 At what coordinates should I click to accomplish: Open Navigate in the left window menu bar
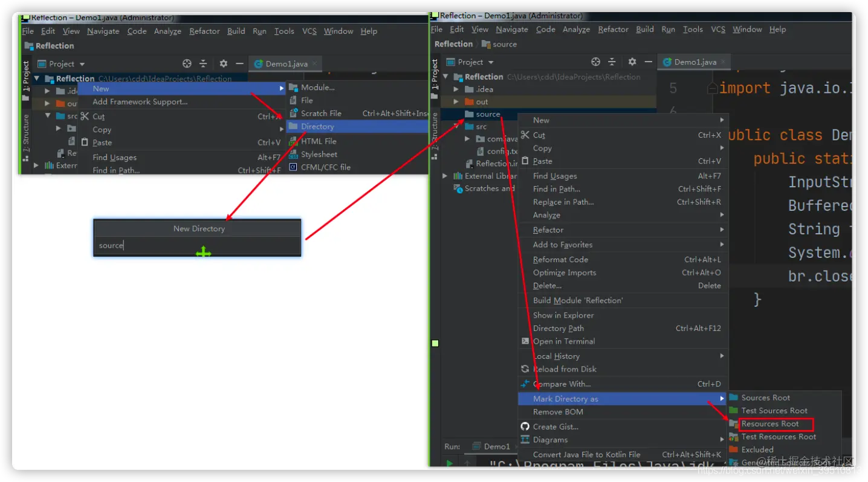click(103, 31)
